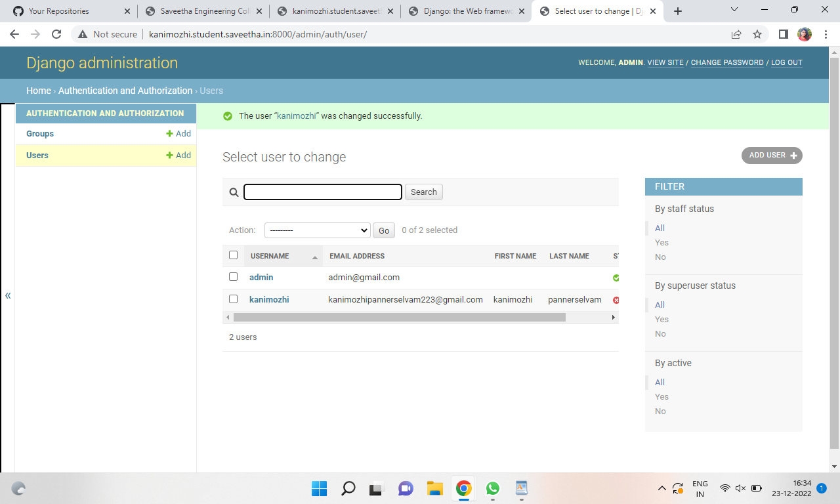Switch to the Django web framework tab

point(465,11)
